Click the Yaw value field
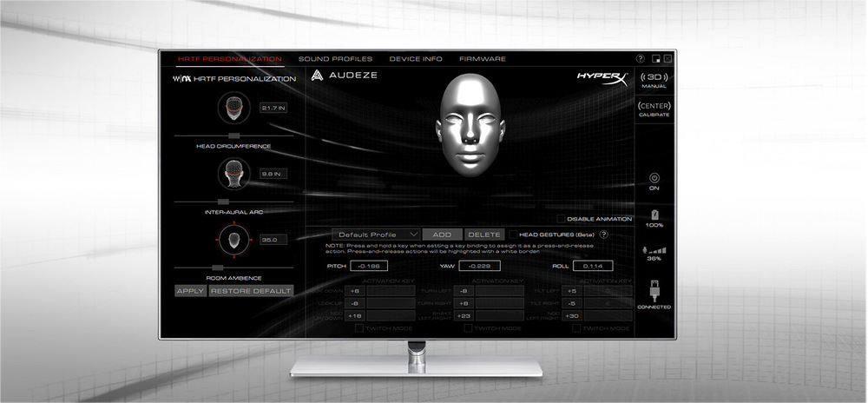868x403 pixels. click(479, 266)
